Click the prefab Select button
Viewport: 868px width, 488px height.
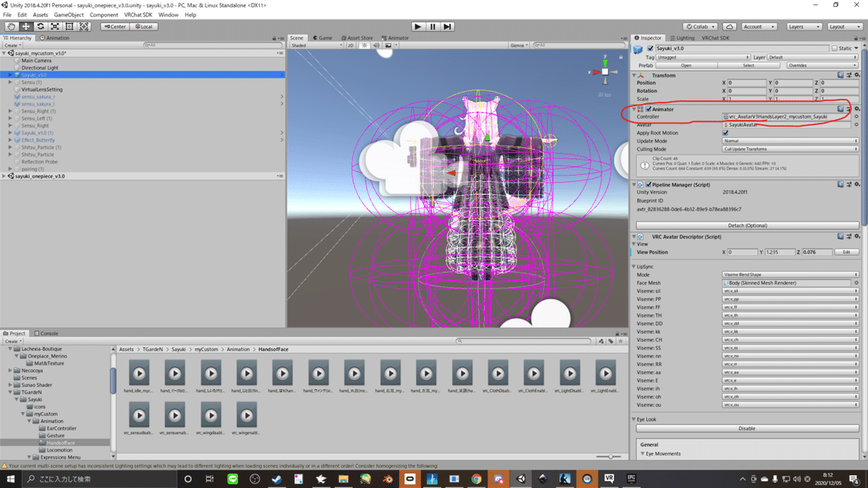(x=748, y=65)
